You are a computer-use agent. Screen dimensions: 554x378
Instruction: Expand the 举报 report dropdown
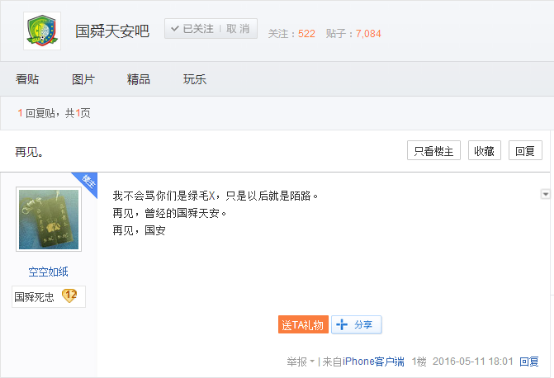(x=312, y=361)
